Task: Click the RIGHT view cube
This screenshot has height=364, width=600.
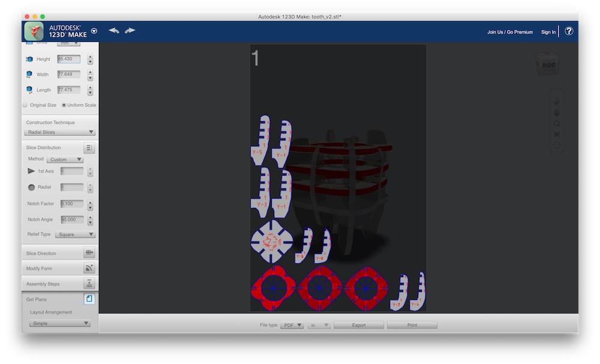Action: pyautogui.click(x=548, y=65)
